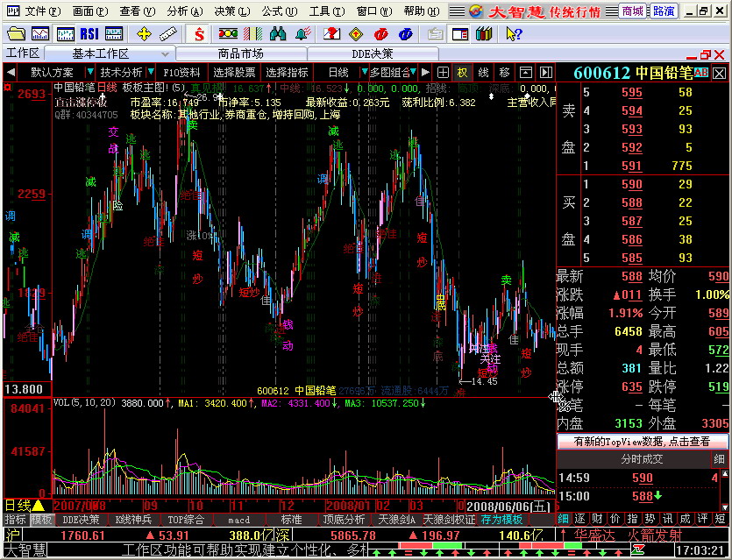This screenshot has height=560, width=732.
Task: Click the TopView data notification button
Action: tap(642, 442)
